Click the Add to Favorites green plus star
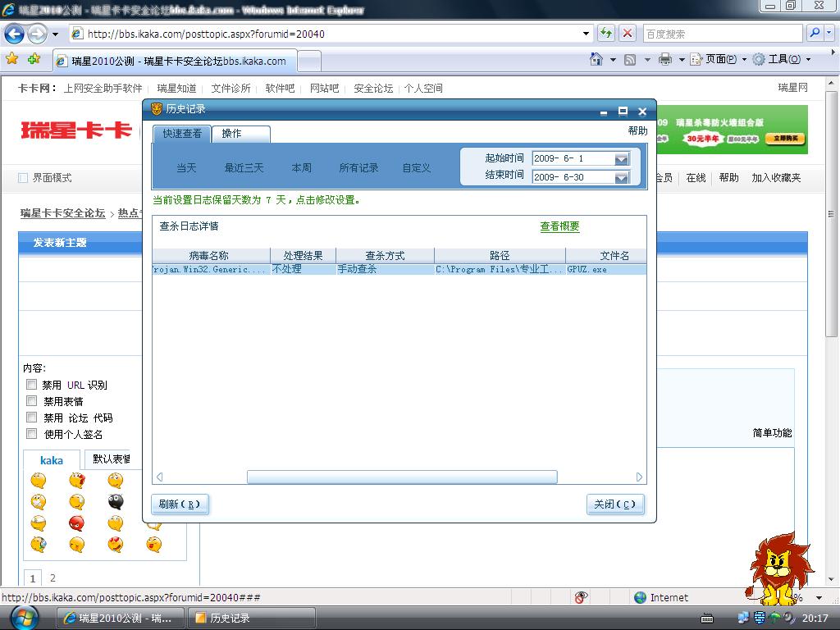Image resolution: width=840 pixels, height=630 pixels. click(x=34, y=58)
